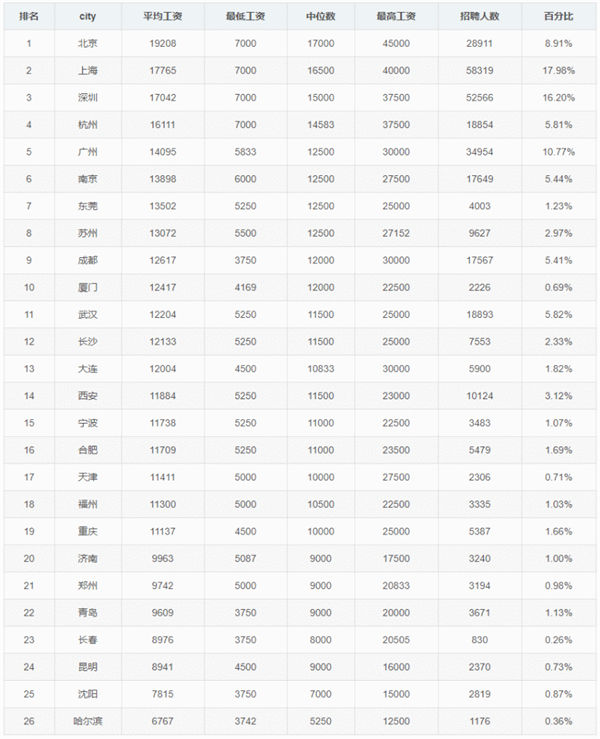This screenshot has height=739, width=600.
Task: Click the city column header
Action: [x=88, y=16]
